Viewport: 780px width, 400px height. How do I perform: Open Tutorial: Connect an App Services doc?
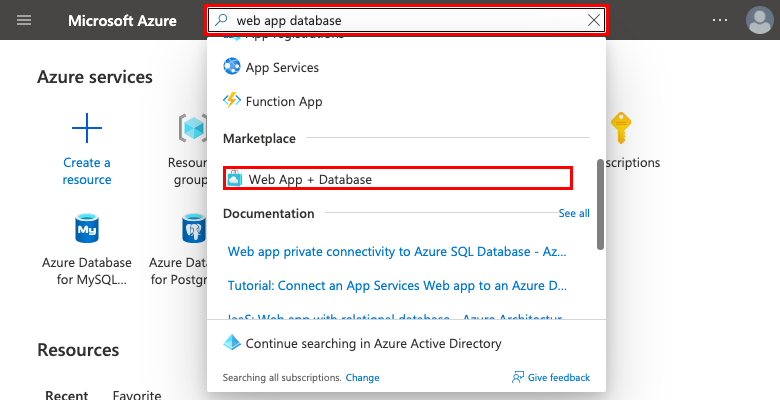399,285
